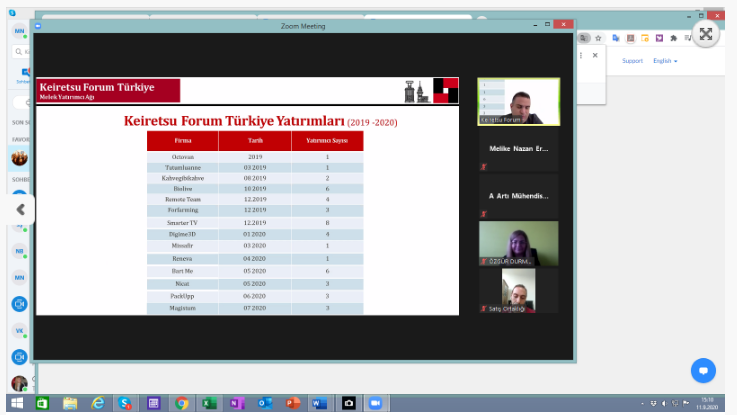
Task: Open OneNote from the taskbar
Action: coord(237,403)
